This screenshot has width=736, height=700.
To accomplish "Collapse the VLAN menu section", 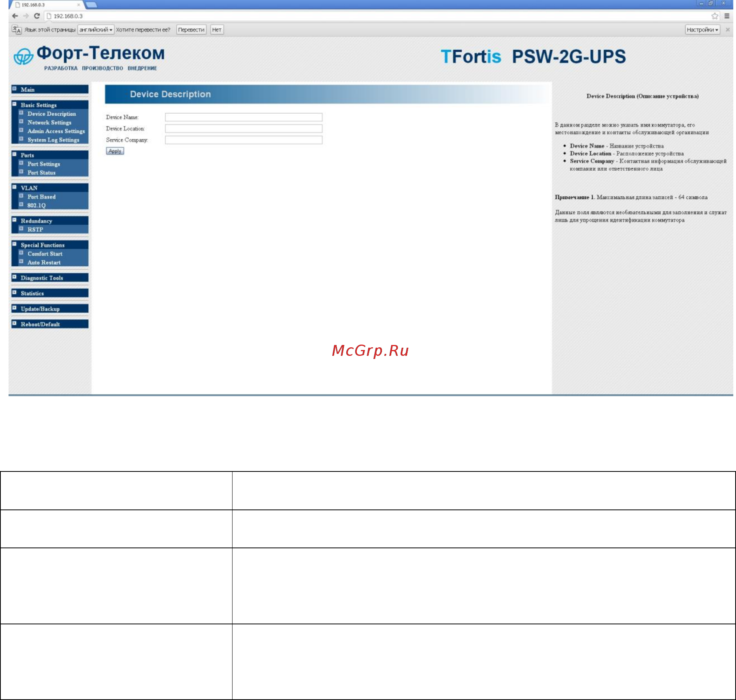I will (14, 187).
